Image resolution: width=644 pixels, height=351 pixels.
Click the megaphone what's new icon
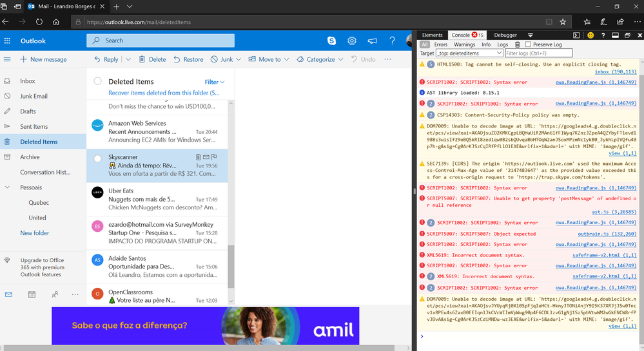tap(372, 41)
